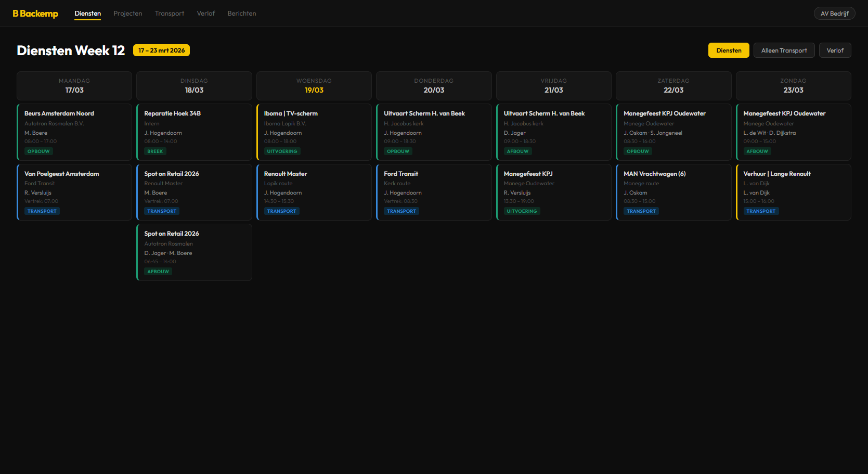Open the Verhuur | Lange Renault card on Sunday
The height and width of the screenshot is (474, 868).
pyautogui.click(x=793, y=192)
